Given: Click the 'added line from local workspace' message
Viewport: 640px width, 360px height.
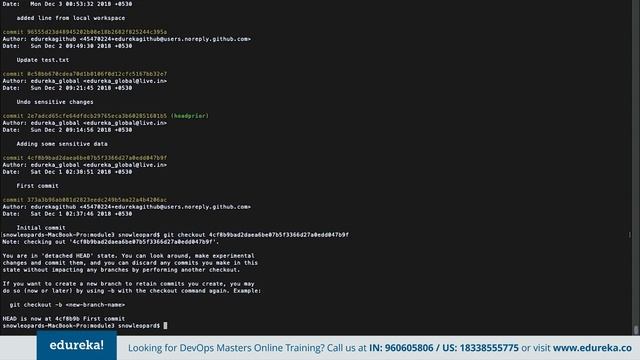Looking at the screenshot, I should 71,18.
